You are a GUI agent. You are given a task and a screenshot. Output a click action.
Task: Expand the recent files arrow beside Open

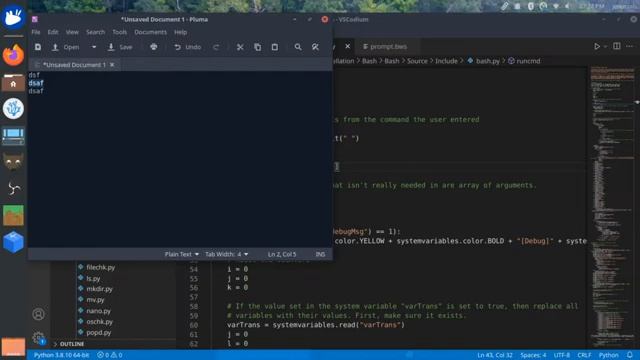click(94, 47)
